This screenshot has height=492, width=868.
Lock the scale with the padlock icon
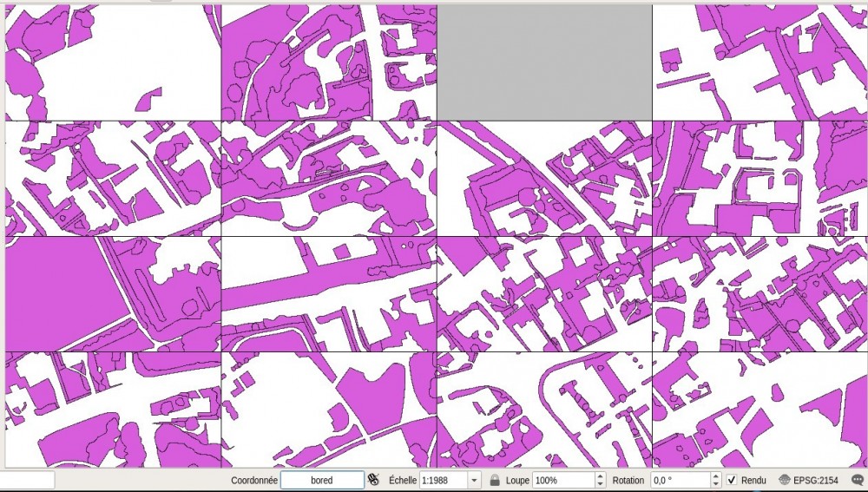tap(495, 480)
